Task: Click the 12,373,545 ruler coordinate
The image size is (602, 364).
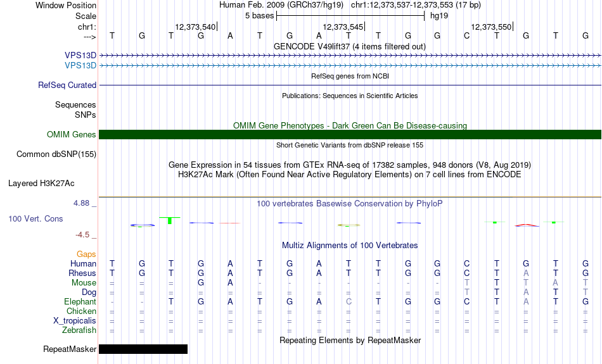Action: (343, 27)
